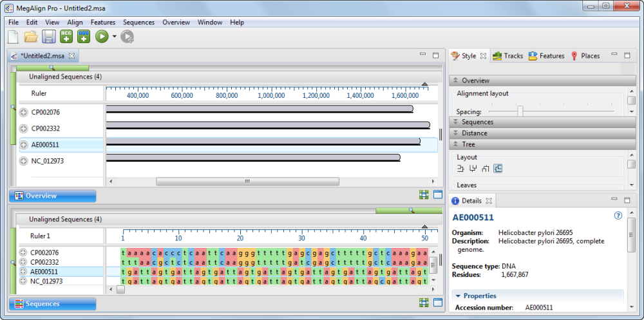The image size is (644, 320).
Task: Open the Align menu
Action: click(x=75, y=22)
